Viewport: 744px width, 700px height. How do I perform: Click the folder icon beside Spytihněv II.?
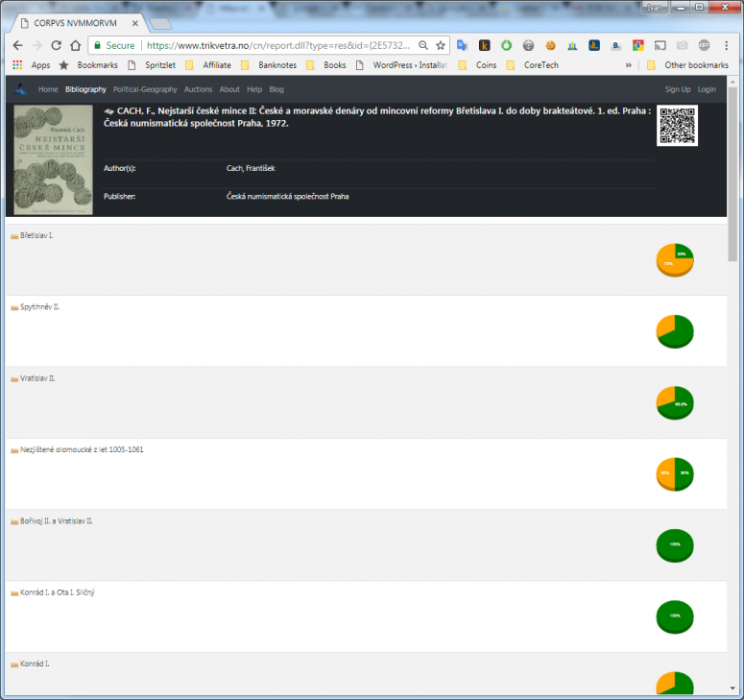pos(14,307)
